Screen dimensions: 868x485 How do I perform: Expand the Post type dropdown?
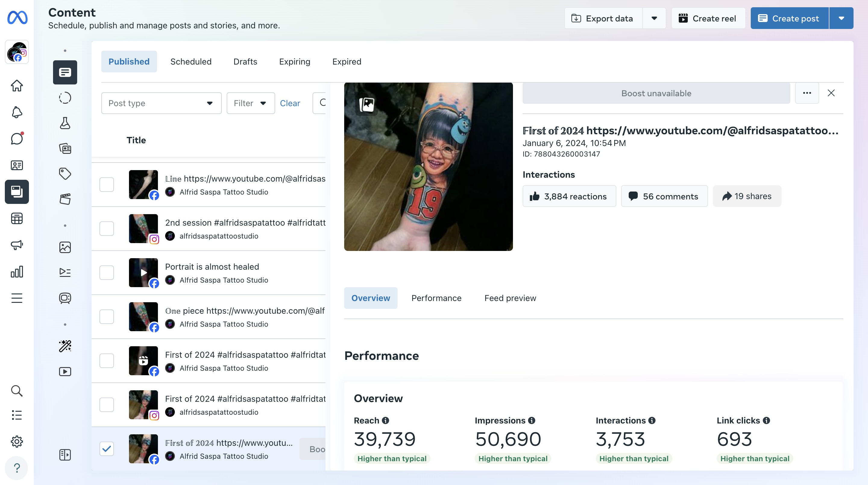[x=161, y=103]
